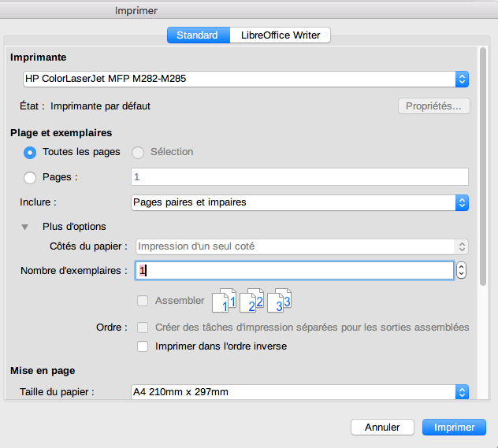Click the Côtés du papier dropdown
The image size is (498, 448).
click(303, 246)
